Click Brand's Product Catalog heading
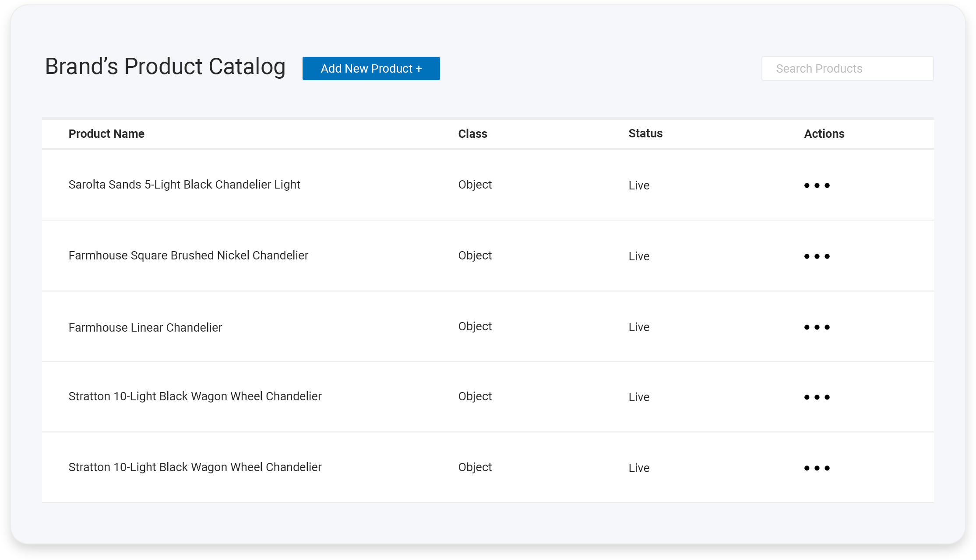Viewport: 976px width, 560px height. pyautogui.click(x=165, y=67)
